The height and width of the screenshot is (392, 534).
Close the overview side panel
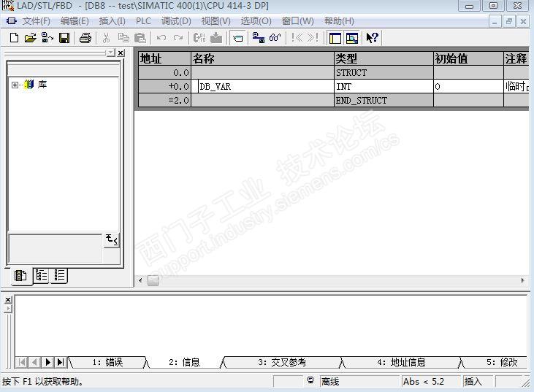(x=121, y=53)
